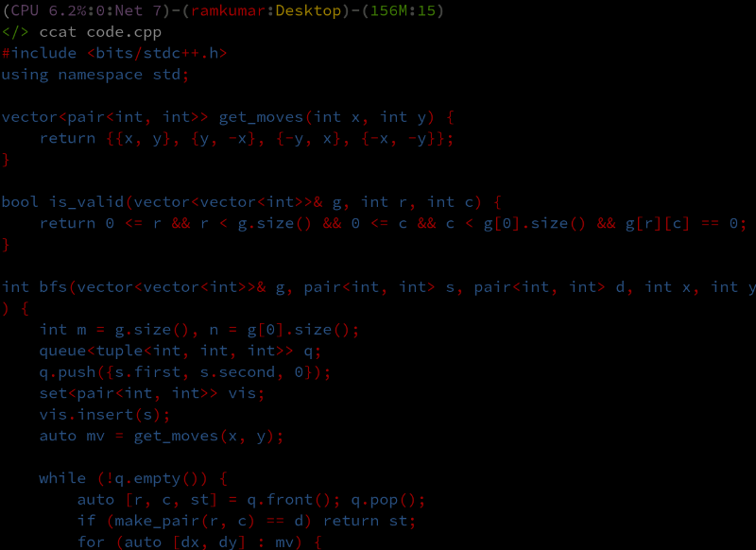Click 'namespace' keyword on using line
Screen dimensions: 756x550
(x=100, y=75)
